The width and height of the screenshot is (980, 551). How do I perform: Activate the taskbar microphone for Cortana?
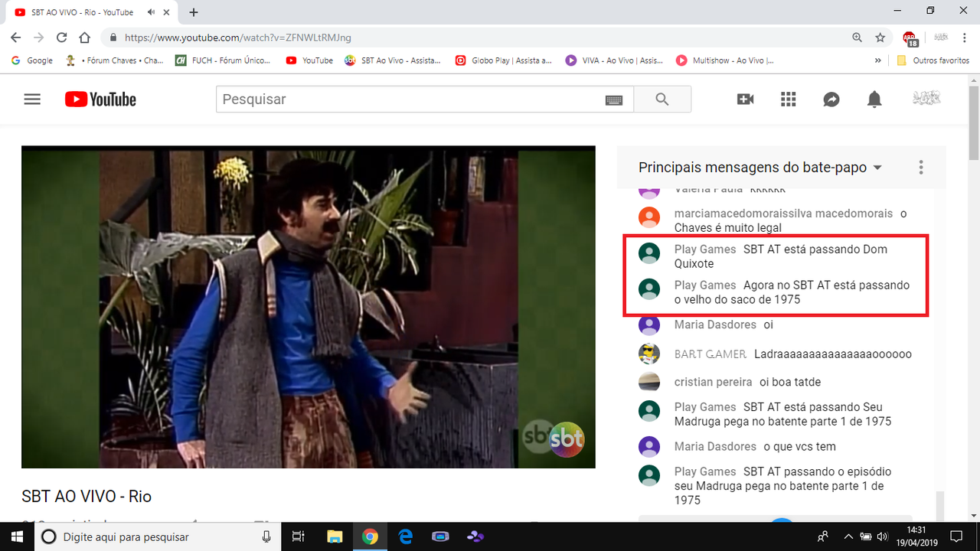click(266, 536)
